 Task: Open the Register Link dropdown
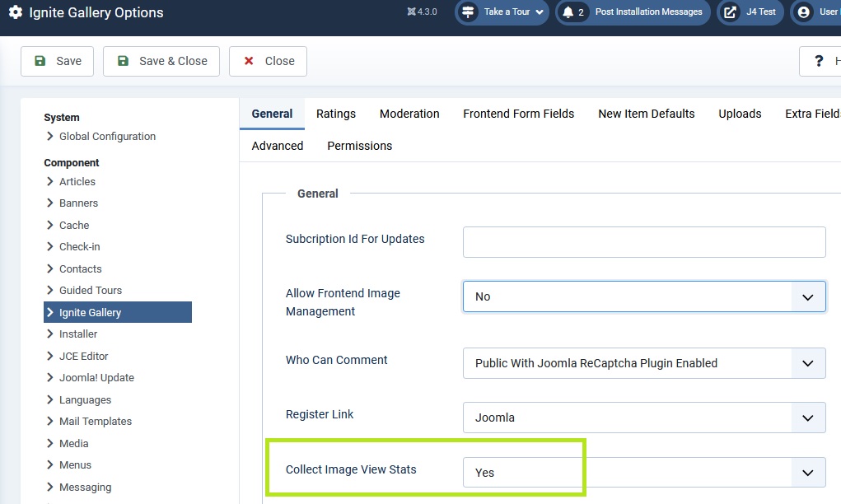(x=643, y=418)
